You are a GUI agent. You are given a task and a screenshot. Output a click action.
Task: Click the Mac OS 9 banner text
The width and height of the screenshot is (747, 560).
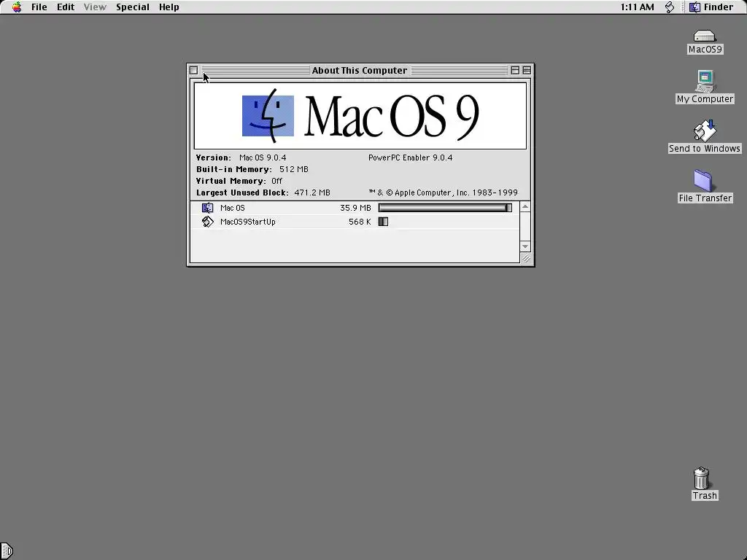[392, 117]
